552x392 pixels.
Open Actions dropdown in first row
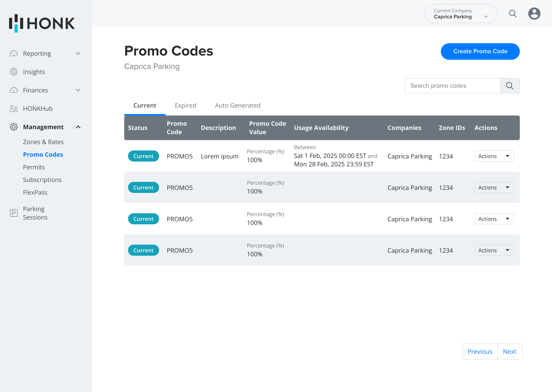pos(494,156)
